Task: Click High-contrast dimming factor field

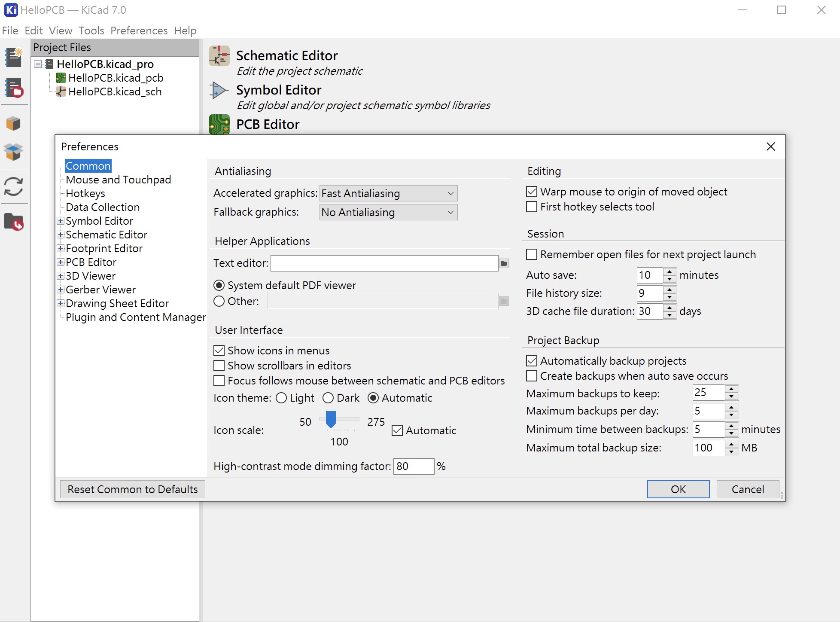Action: tap(414, 466)
